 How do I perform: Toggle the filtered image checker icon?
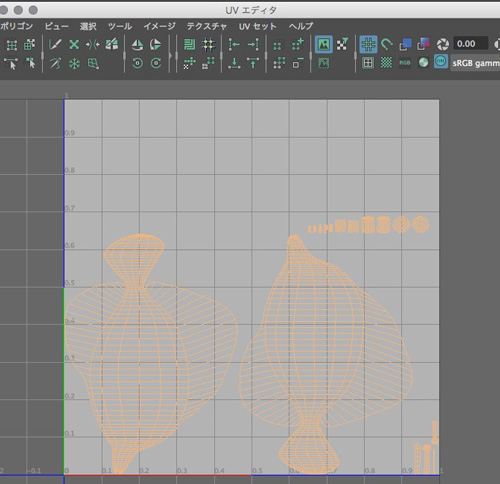[342, 44]
